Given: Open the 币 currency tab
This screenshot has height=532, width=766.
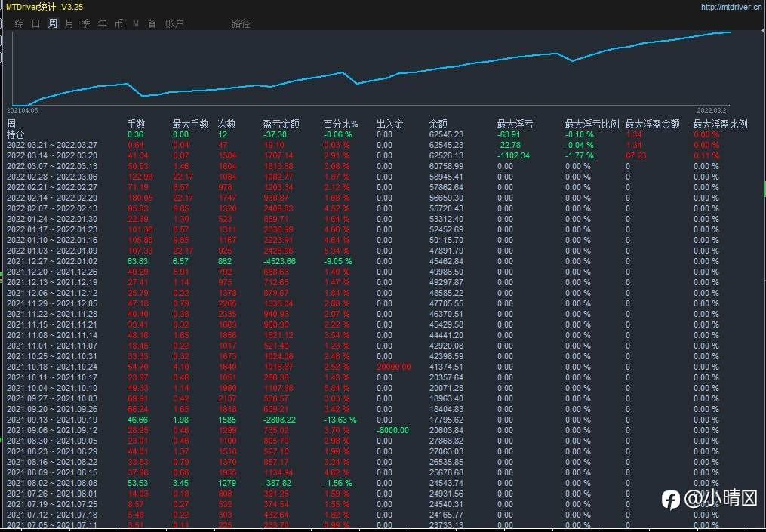Looking at the screenshot, I should click(118, 23).
